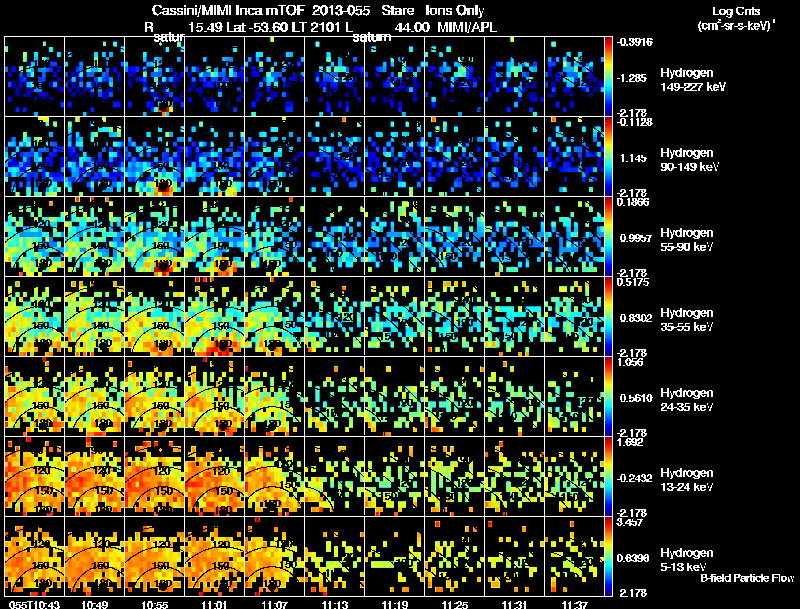Open the 35-55 keV panel at 11:25
The image size is (800, 609).
coord(455,317)
